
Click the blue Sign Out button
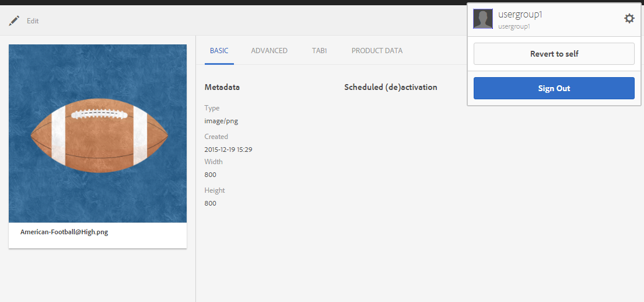[554, 88]
